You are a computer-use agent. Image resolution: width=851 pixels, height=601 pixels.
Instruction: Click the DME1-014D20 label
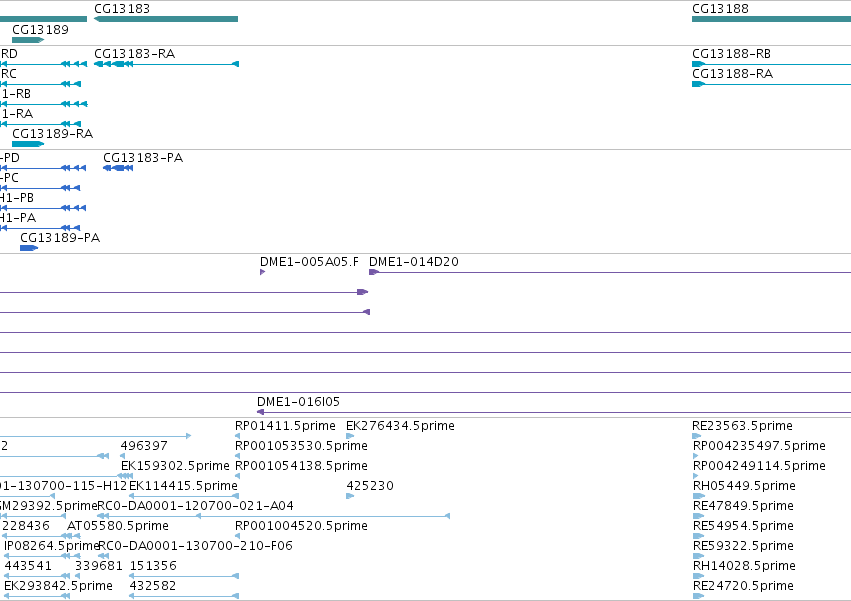(414, 262)
